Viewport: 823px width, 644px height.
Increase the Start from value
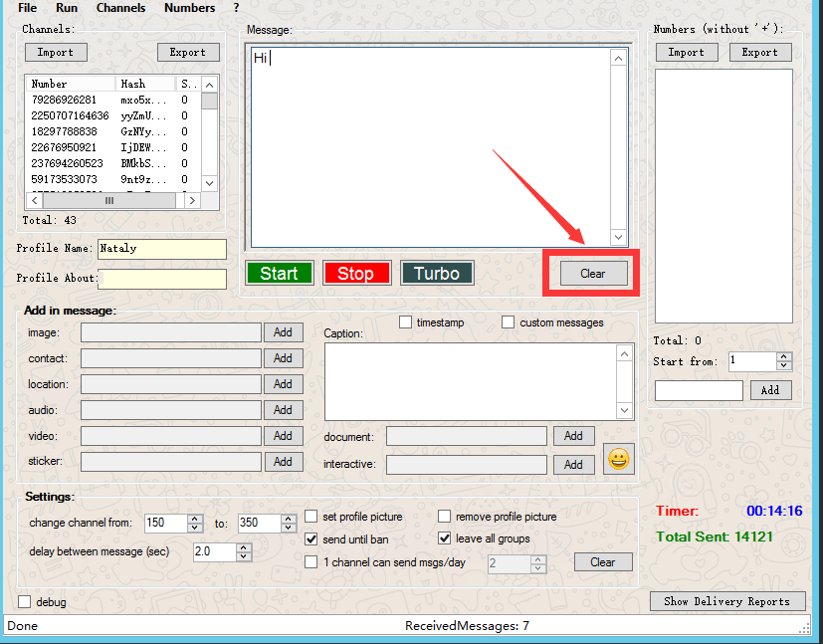(x=784, y=357)
